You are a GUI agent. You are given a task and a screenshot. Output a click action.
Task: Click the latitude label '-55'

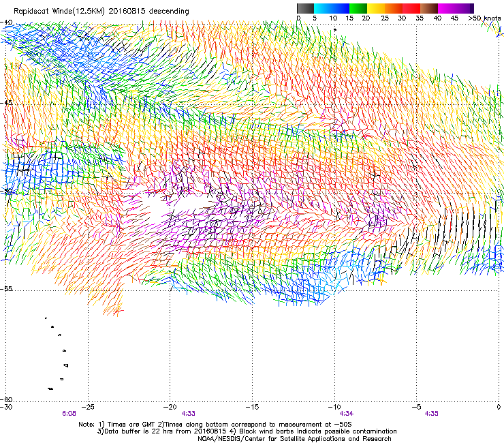(x=7, y=289)
